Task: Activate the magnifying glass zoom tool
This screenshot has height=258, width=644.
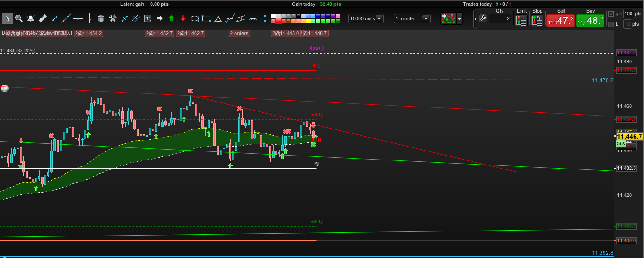Action: 19,18
